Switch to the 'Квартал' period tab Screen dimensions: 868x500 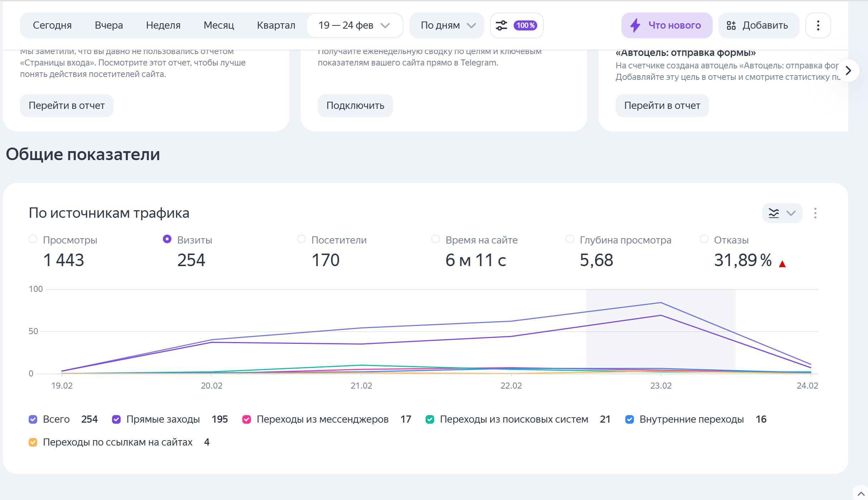[x=276, y=25]
